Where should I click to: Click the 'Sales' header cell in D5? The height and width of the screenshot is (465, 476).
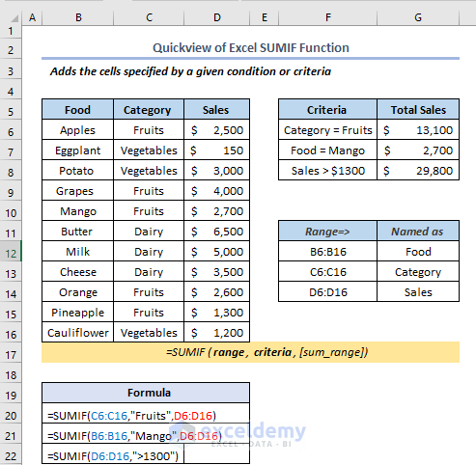click(217, 109)
